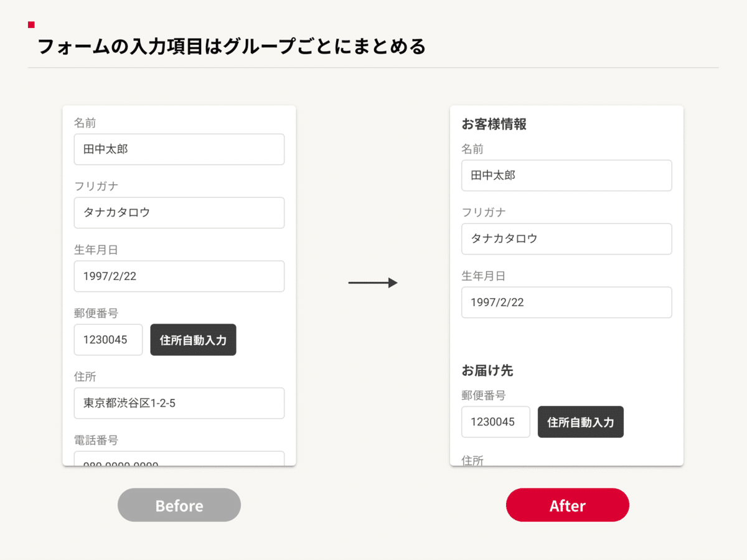Click the 郵便番号 field in the After form
Image resolution: width=747 pixels, height=560 pixels.
pyautogui.click(x=496, y=422)
